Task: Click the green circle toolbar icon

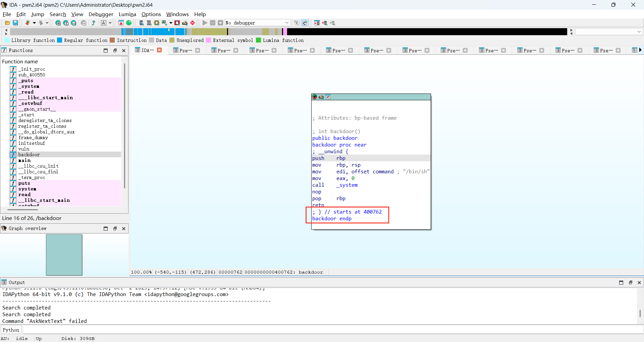Action: pos(129,23)
